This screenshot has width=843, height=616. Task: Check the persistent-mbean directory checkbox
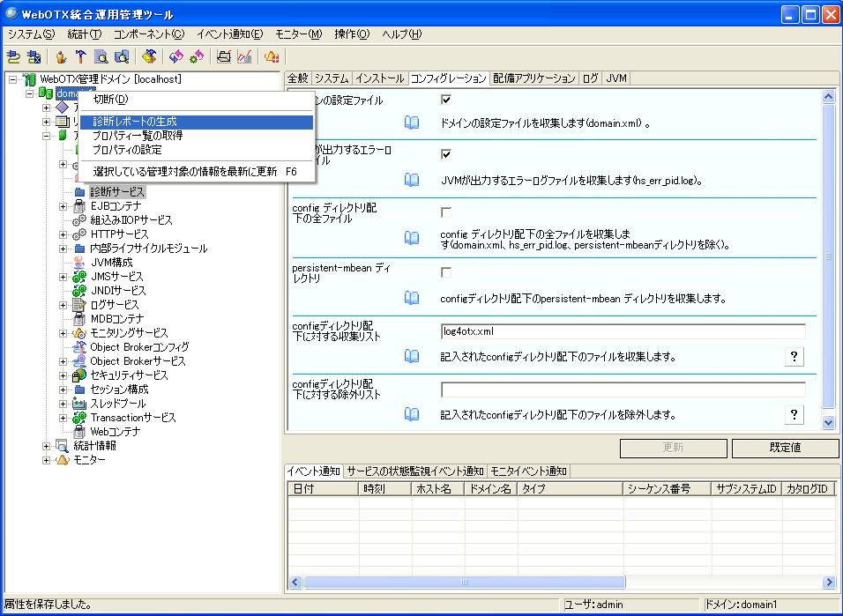(446, 272)
